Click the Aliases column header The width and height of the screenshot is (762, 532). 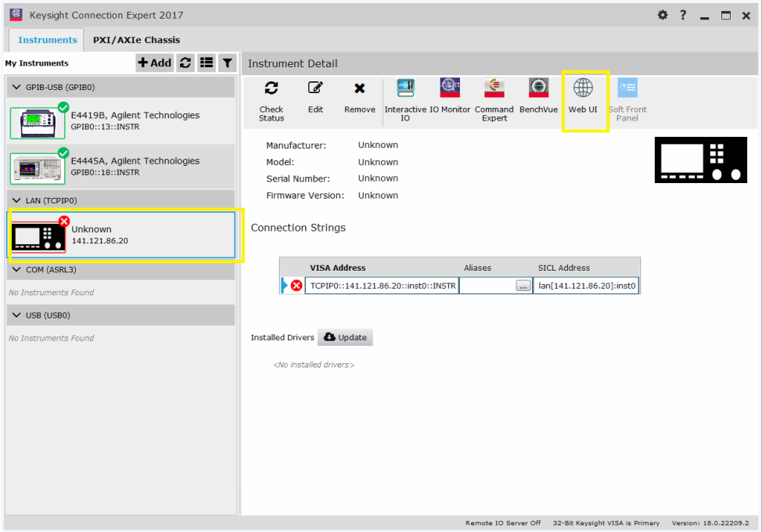coord(477,268)
